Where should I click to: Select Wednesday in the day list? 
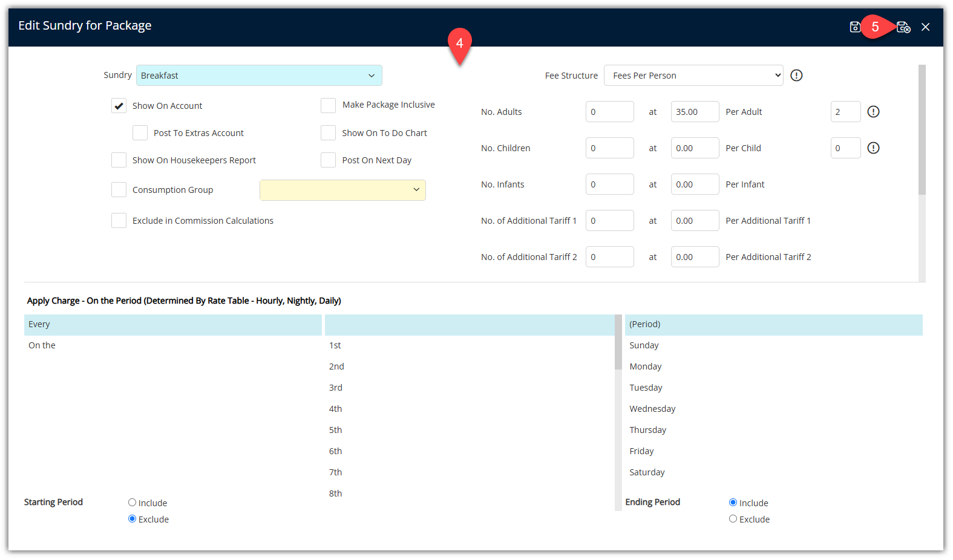(x=774, y=409)
